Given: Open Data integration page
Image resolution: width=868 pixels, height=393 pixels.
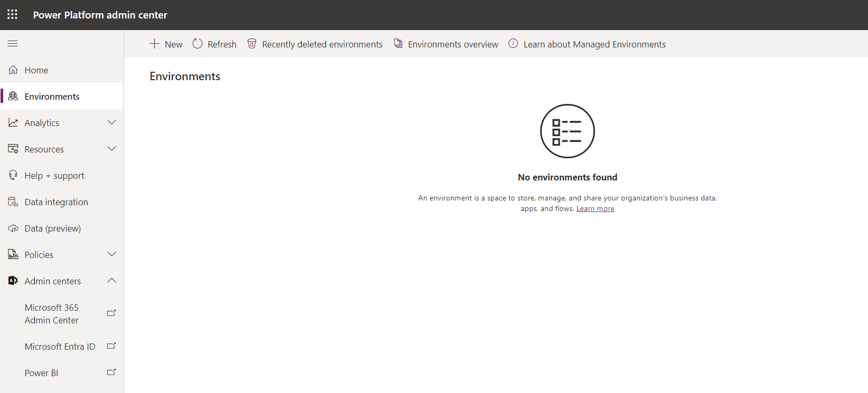Looking at the screenshot, I should tap(62, 202).
